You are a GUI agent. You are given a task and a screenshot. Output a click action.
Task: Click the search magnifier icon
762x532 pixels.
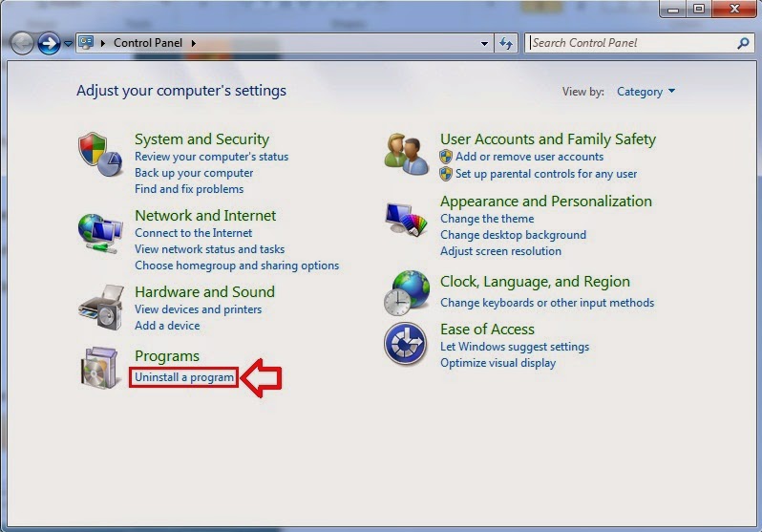coord(743,43)
